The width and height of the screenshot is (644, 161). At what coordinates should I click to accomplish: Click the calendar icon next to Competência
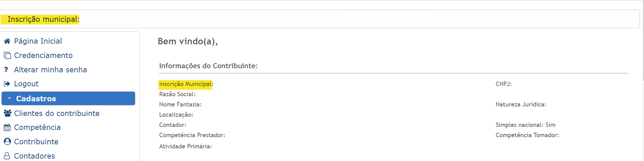(x=7, y=128)
